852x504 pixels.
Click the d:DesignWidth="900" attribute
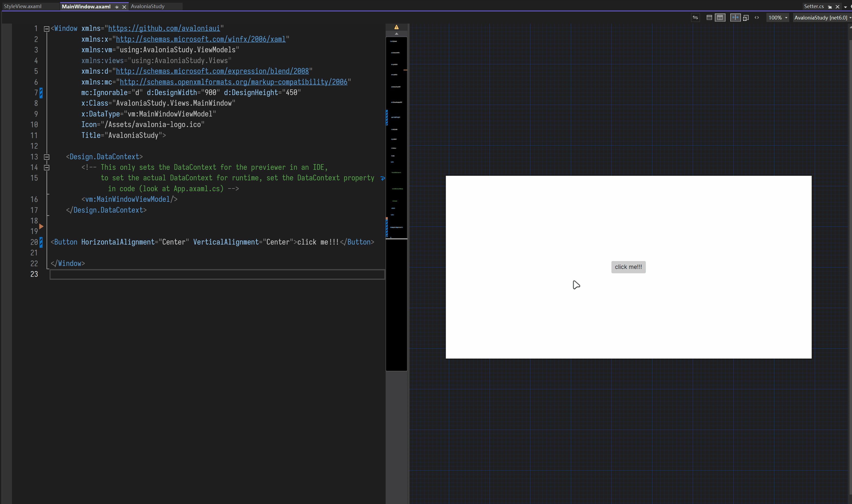pos(183,93)
